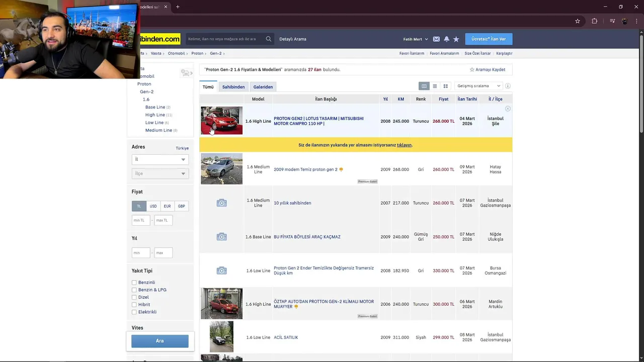This screenshot has height=362, width=644.
Task: Select USD currency option
Action: 153,206
